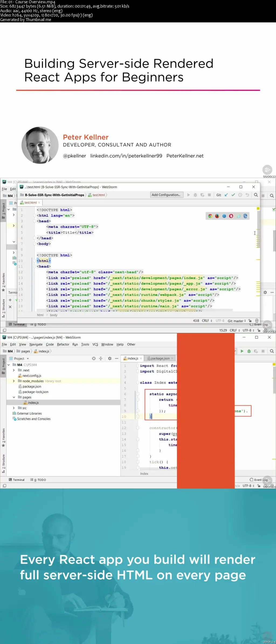Open the View menu
Image resolution: width=276 pixels, height=644 pixels.
click(23, 344)
